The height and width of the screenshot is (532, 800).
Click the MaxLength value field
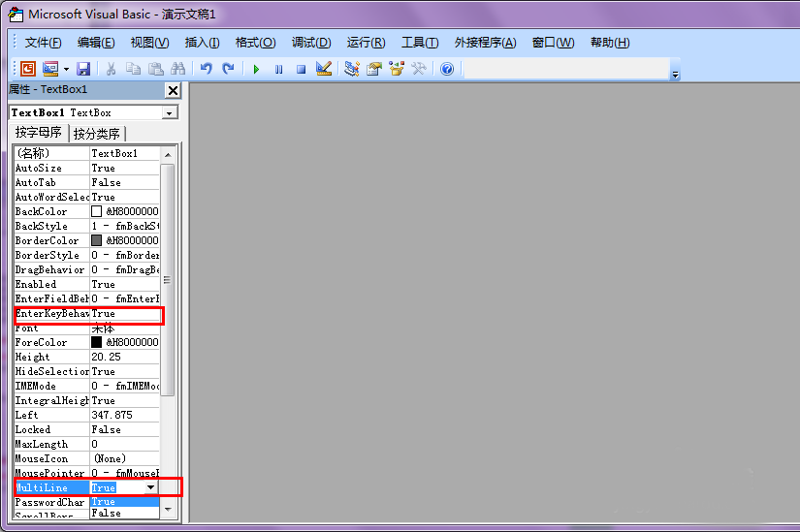[x=124, y=444]
